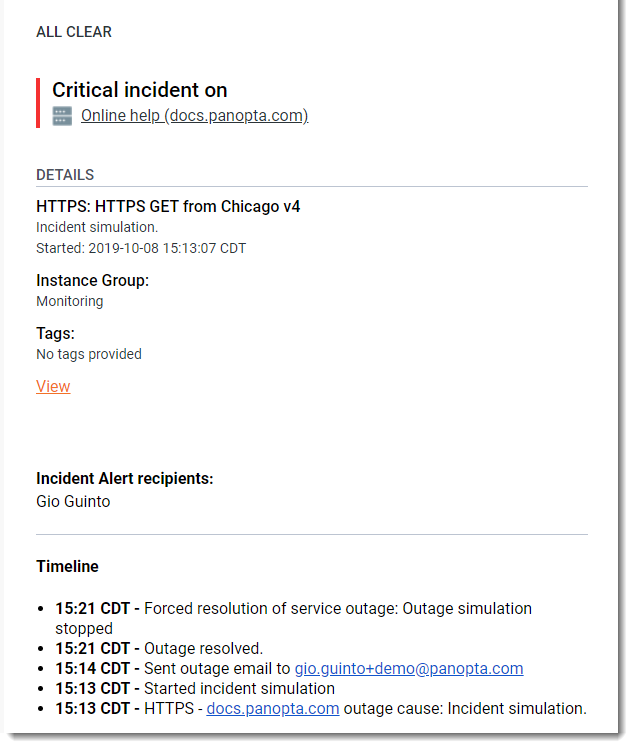Click the ALL CLEAR status header
Viewport: 633px width, 748px height.
(x=74, y=32)
